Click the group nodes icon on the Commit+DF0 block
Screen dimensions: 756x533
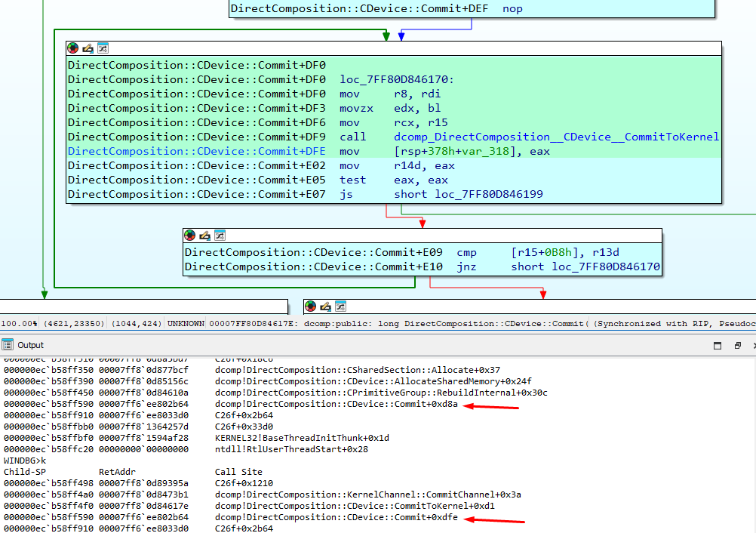103,48
